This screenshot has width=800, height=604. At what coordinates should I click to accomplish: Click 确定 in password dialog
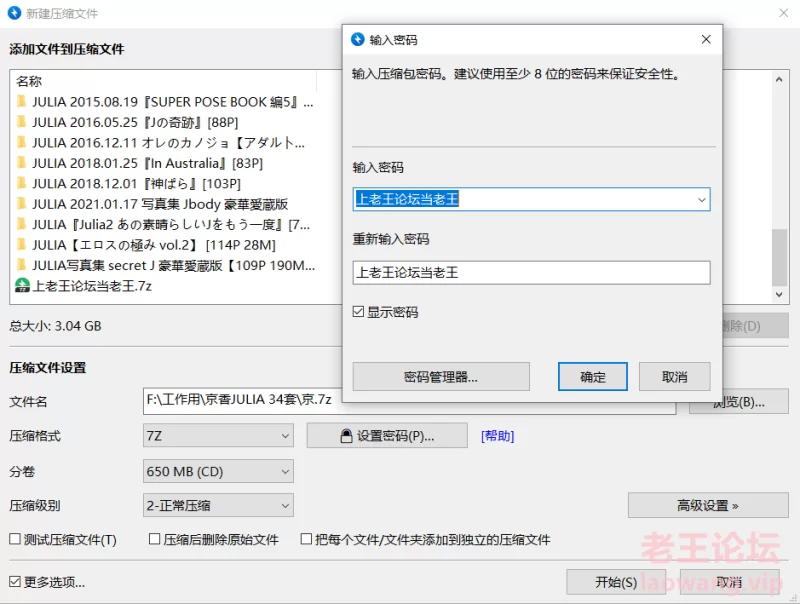click(593, 377)
